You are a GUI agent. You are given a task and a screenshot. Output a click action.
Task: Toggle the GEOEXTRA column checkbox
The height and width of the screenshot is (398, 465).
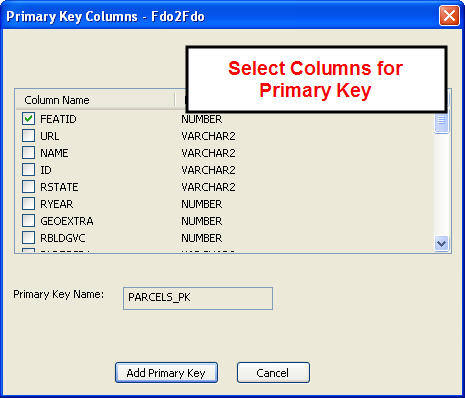28,221
